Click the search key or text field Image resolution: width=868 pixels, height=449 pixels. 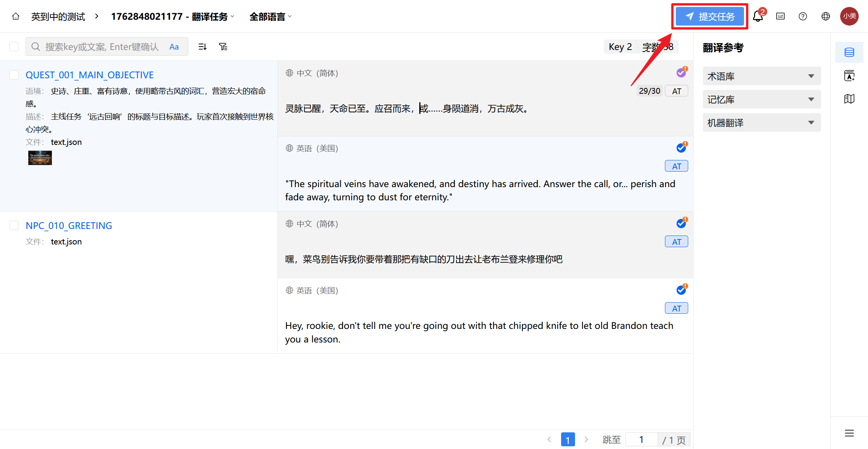(x=102, y=47)
